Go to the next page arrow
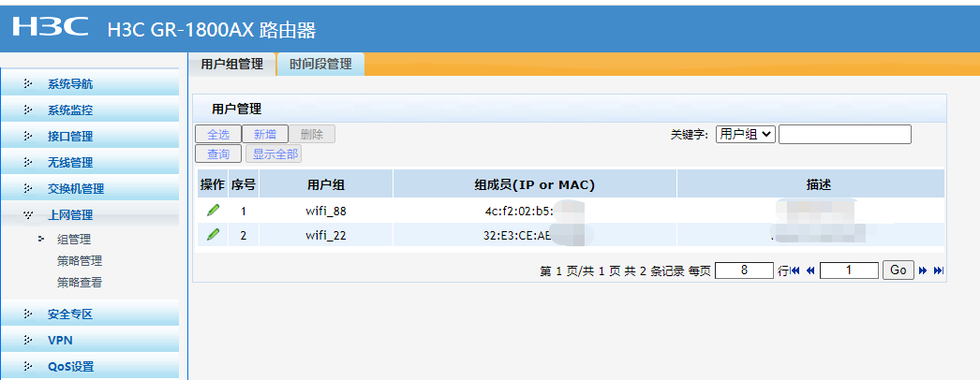Viewport: 980px width, 380px height. tap(923, 270)
